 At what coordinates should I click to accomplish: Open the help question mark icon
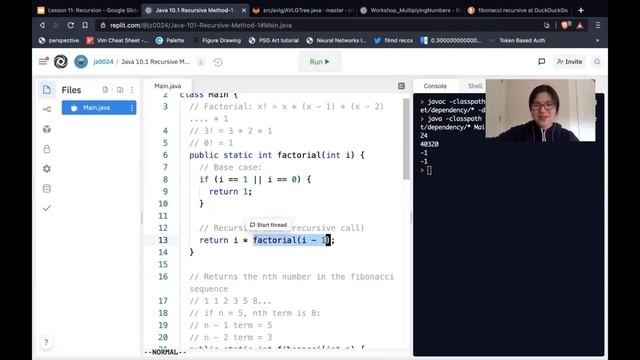click(x=46, y=342)
